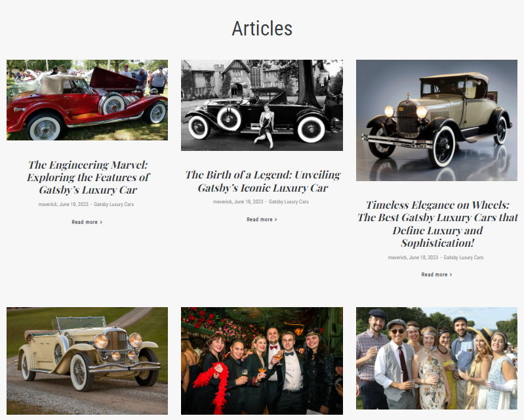The image size is (524, 420).
Task: Click Read more under 'The Birth of a Legend'
Action: 262,220
